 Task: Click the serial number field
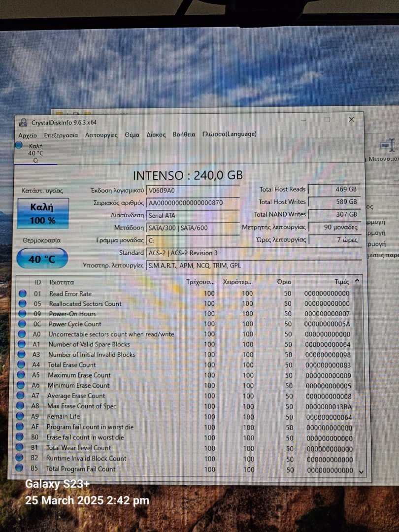[x=193, y=202]
